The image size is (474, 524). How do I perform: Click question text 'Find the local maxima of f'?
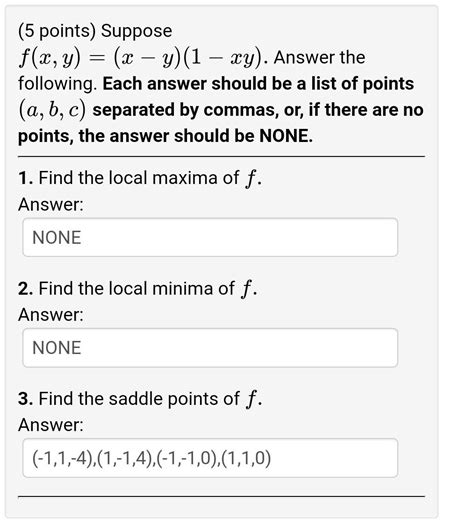[x=150, y=178]
